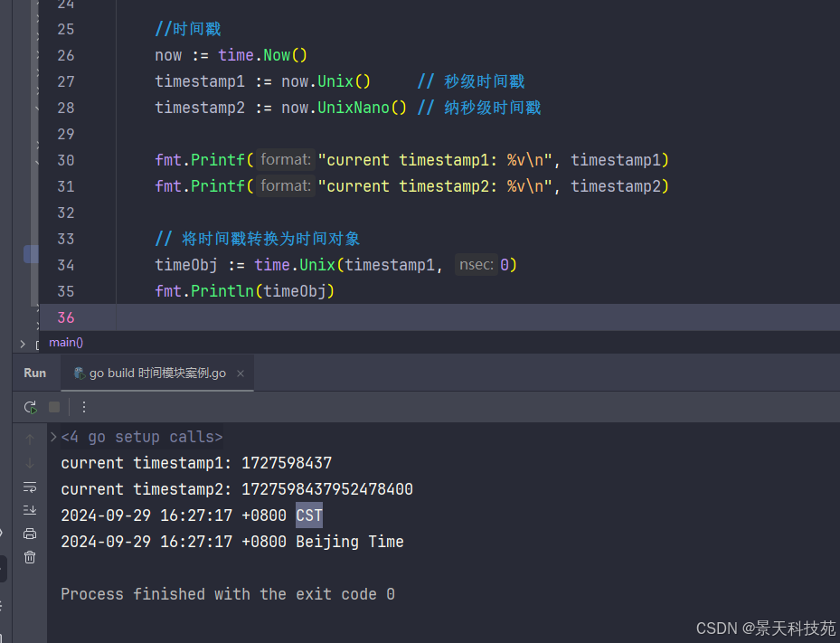The height and width of the screenshot is (643, 840).
Task: Click main() in the breadcrumb bar
Action: coord(66,343)
